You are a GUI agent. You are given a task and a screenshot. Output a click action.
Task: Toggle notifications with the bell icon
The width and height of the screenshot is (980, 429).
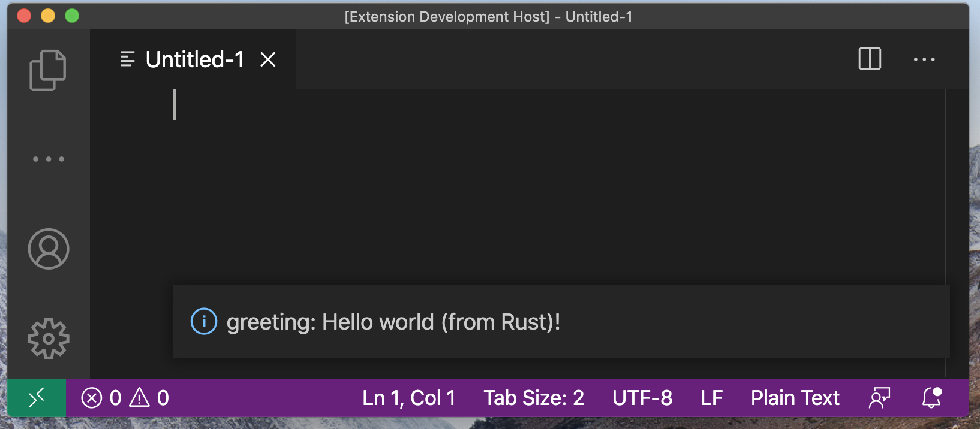[931, 398]
